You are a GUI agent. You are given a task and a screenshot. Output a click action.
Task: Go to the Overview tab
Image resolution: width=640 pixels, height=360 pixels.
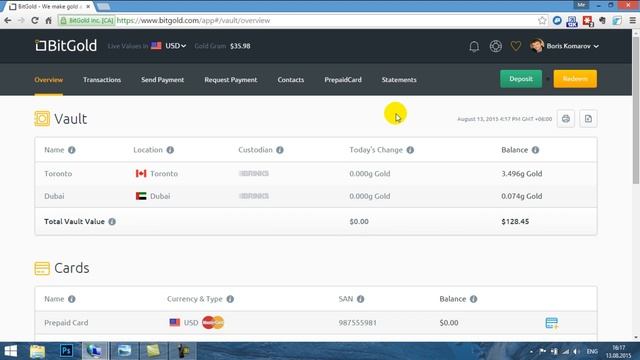click(x=49, y=80)
